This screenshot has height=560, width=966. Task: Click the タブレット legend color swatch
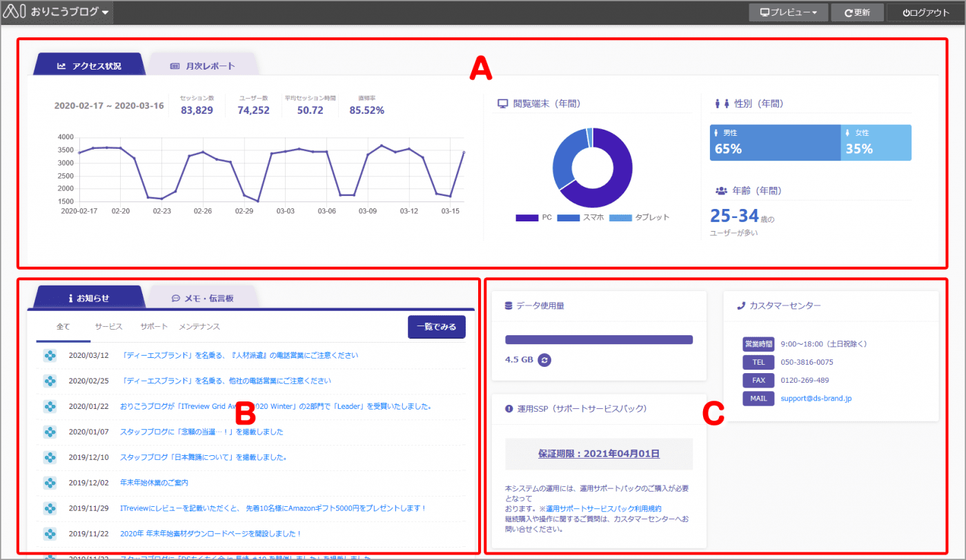pyautogui.click(x=620, y=218)
